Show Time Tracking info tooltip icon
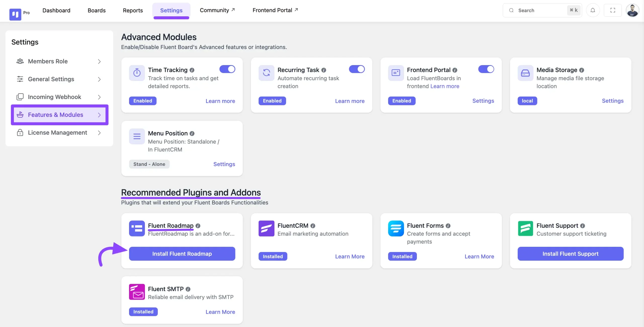The height and width of the screenshot is (327, 644). coord(192,70)
